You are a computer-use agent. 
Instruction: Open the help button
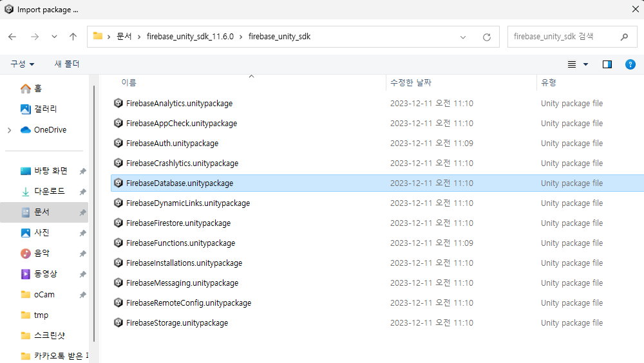point(630,64)
